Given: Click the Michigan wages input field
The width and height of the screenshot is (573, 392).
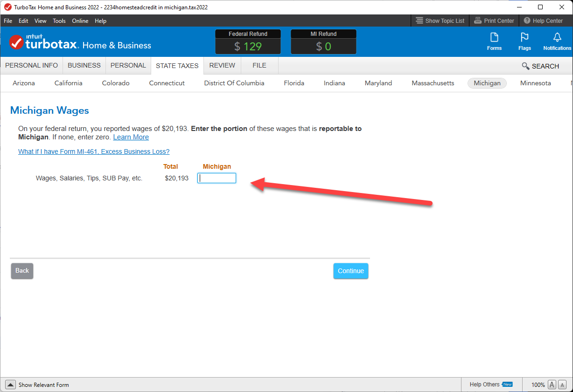Looking at the screenshot, I should [217, 178].
